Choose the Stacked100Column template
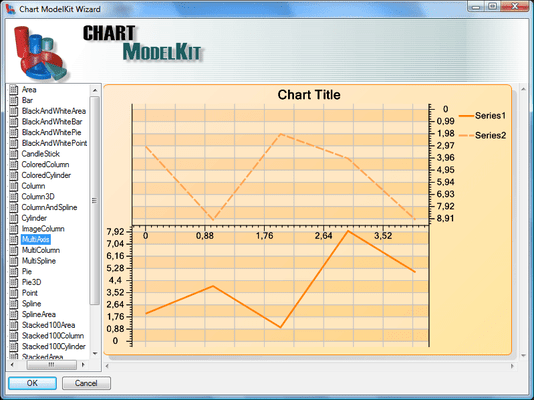Viewport: 534px width, 400px height. (x=53, y=336)
